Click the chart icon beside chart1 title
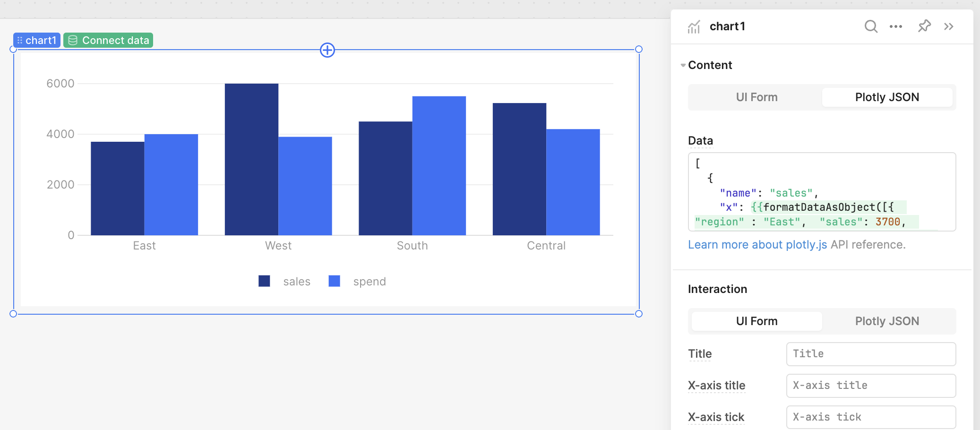This screenshot has width=980, height=430. (694, 27)
